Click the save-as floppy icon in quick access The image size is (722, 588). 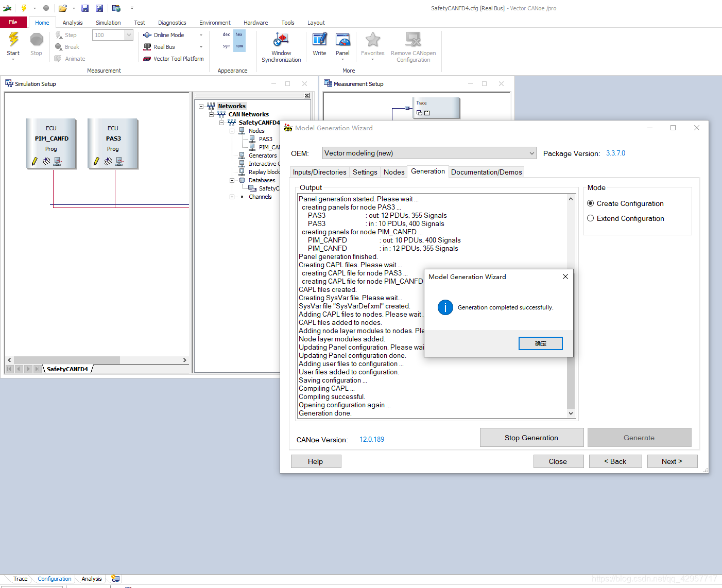[99, 8]
